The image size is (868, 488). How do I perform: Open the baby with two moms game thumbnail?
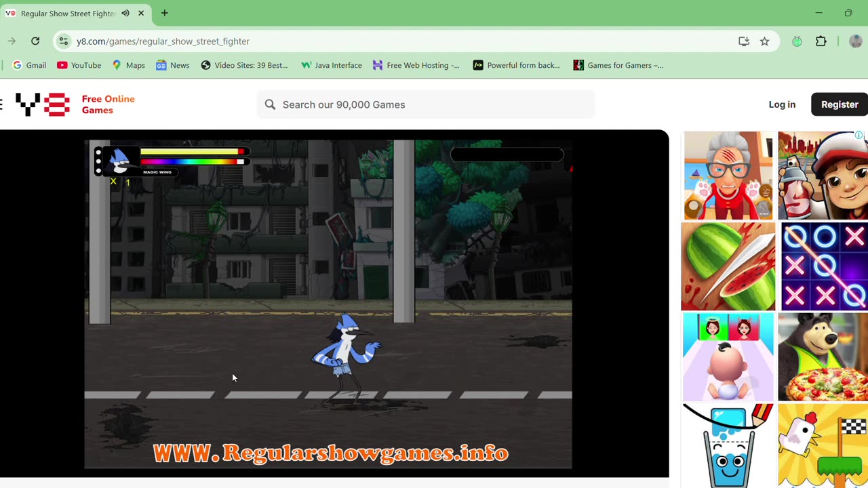(728, 357)
